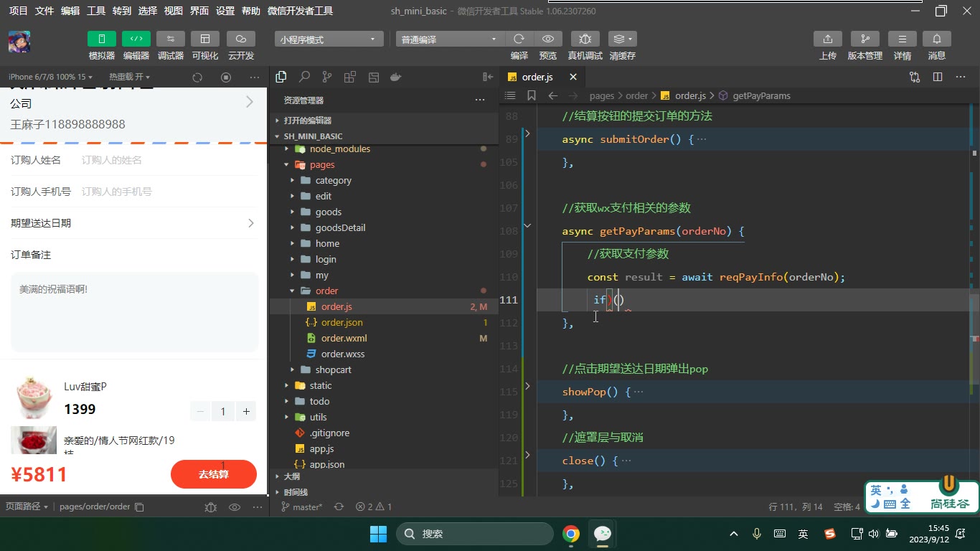Click the 订购人姓名 input field

tap(168, 160)
